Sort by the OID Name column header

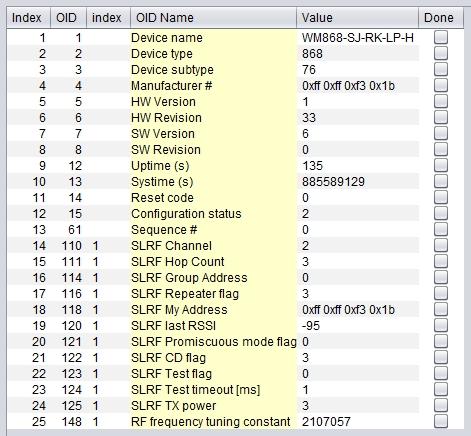click(213, 18)
